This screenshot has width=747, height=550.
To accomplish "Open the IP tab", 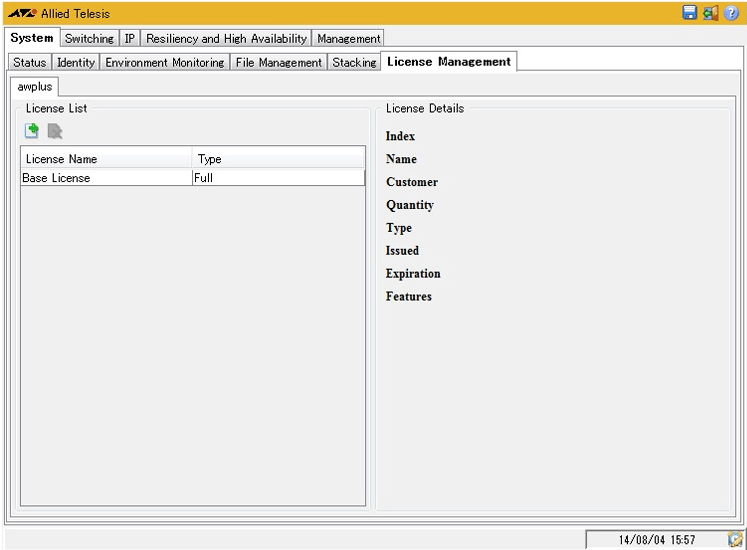I will pyautogui.click(x=130, y=39).
